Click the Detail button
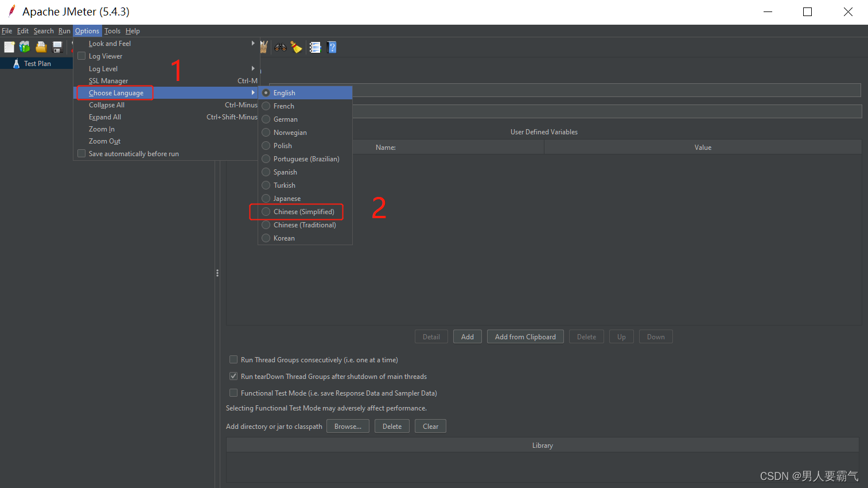Image resolution: width=868 pixels, height=488 pixels. [x=431, y=336]
